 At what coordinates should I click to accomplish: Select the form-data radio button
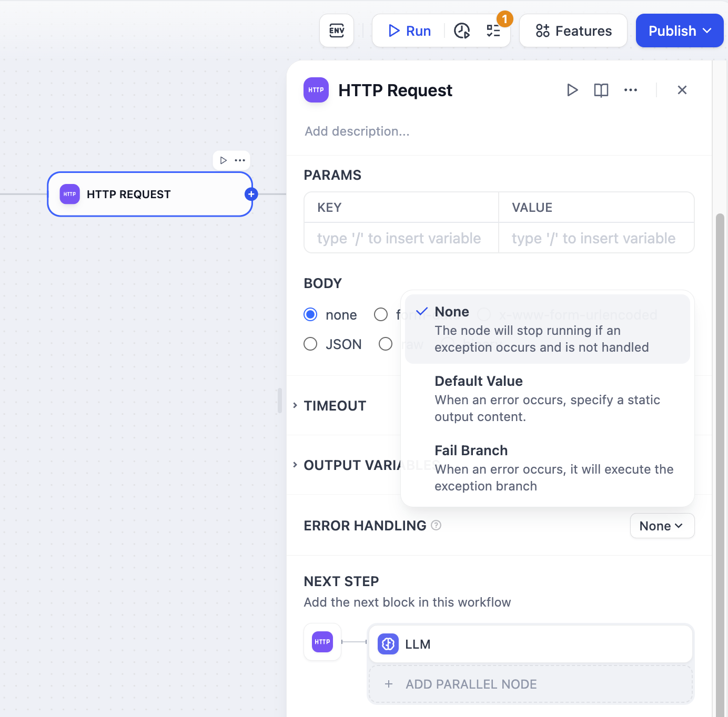(x=381, y=314)
